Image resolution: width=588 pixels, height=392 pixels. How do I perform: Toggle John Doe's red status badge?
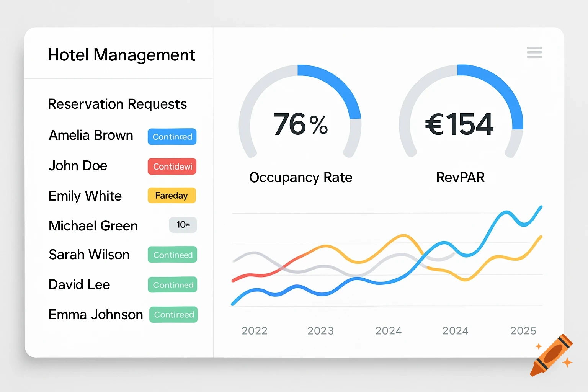click(x=172, y=166)
